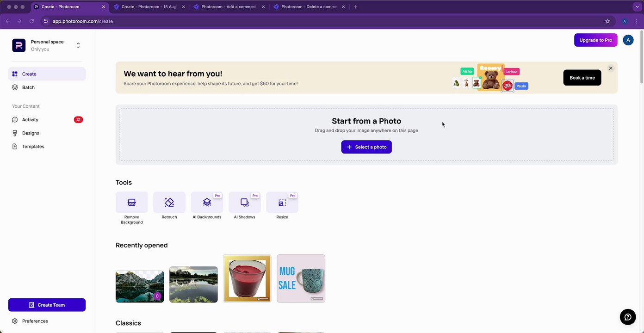This screenshot has height=333, width=644.
Task: Expand the Personal space switcher
Action: (x=78, y=45)
